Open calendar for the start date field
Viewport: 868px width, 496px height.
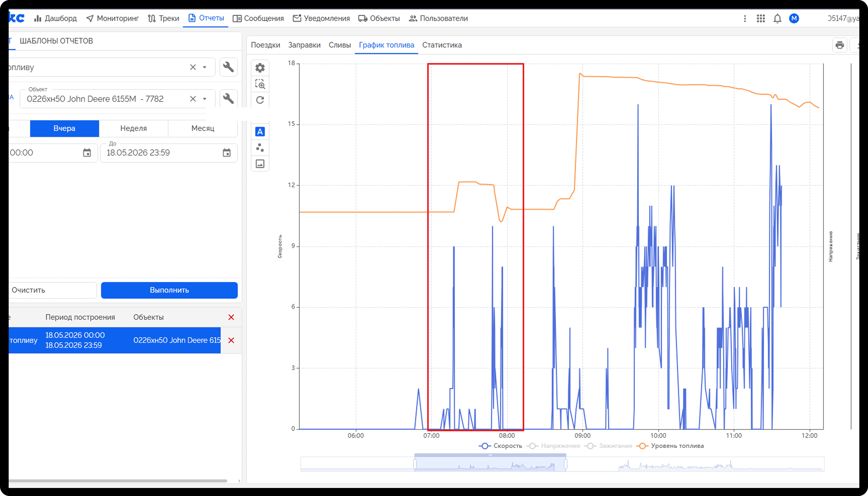coord(87,153)
